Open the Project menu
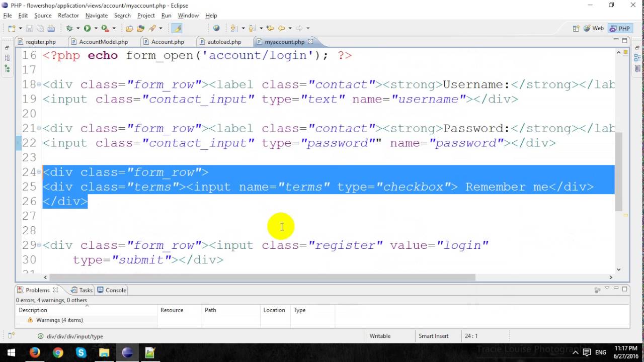 [146, 16]
